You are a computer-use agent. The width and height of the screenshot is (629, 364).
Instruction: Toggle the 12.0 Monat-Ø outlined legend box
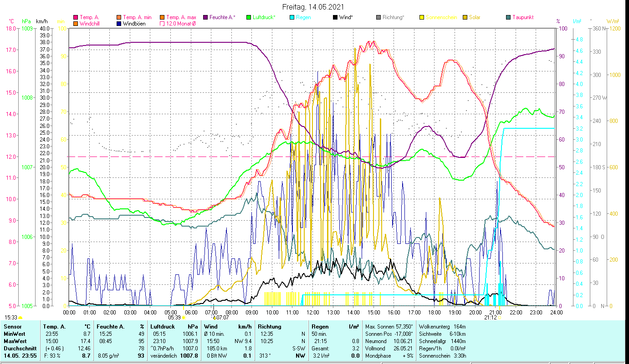[162, 24]
